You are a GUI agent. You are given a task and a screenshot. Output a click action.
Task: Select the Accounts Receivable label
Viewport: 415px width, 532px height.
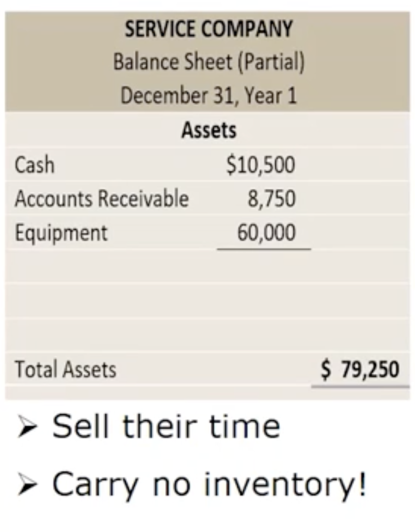point(102,199)
